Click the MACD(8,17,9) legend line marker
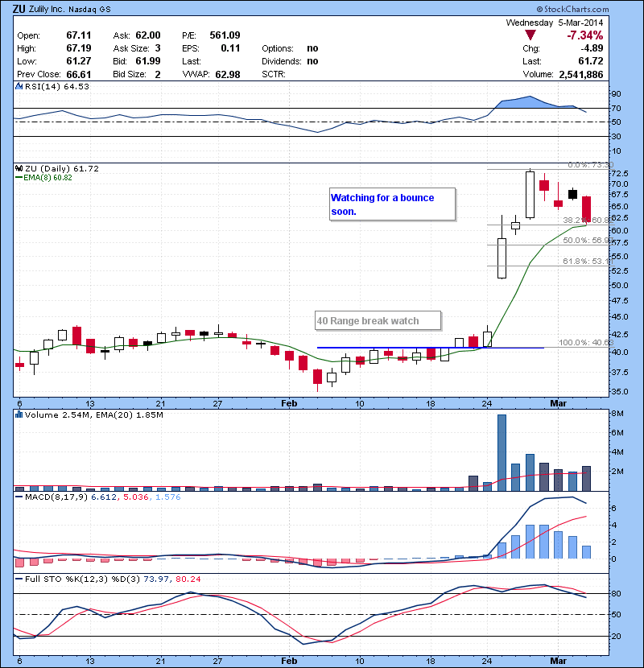Viewport: 644px width, 668px height. (x=19, y=497)
